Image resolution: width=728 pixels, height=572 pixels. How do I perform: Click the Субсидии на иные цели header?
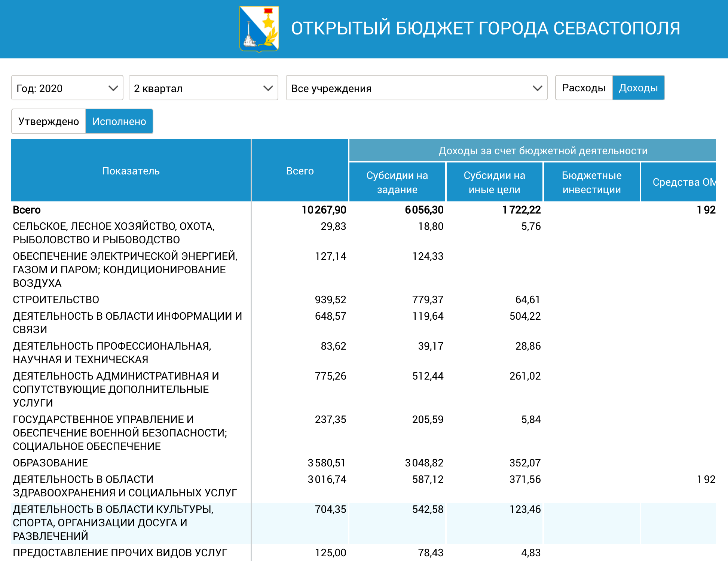pos(494,182)
